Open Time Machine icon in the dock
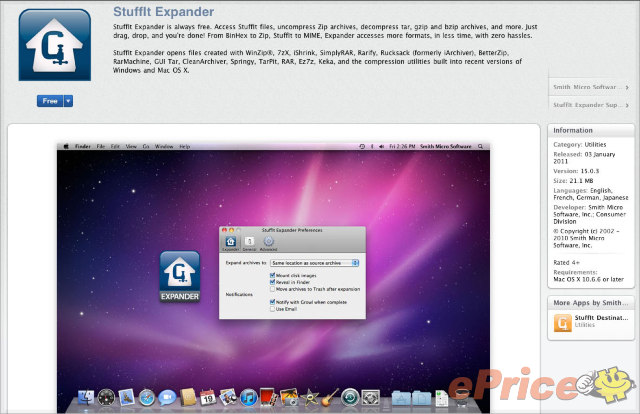The height and width of the screenshot is (414, 640). [350, 397]
